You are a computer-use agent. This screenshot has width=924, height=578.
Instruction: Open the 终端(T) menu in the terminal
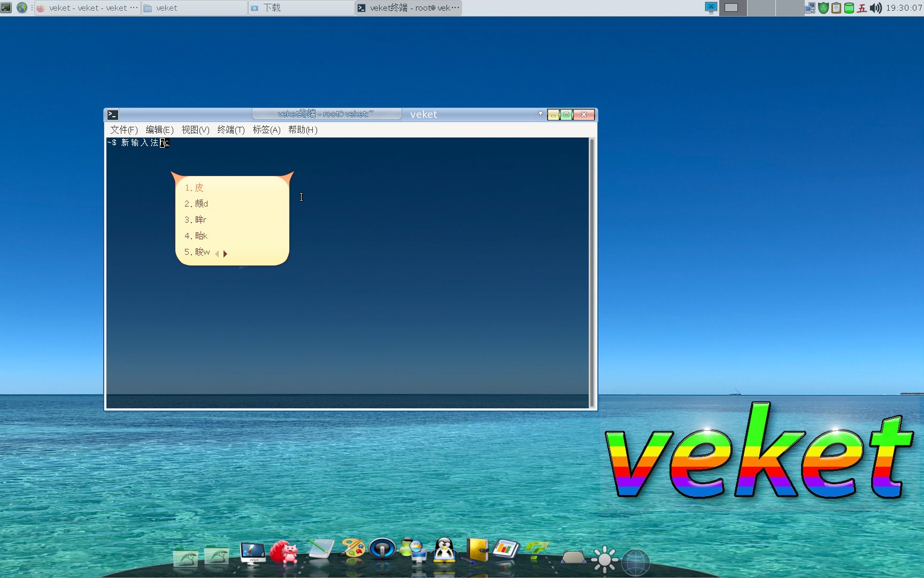pyautogui.click(x=231, y=130)
